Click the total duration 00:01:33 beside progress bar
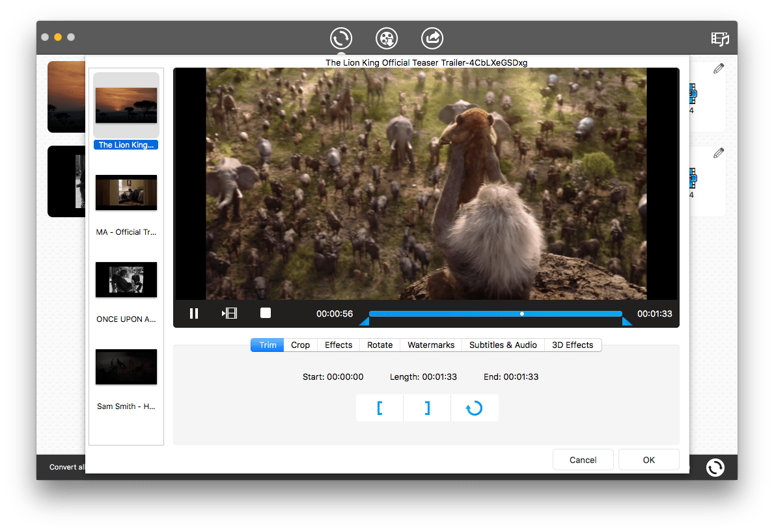 (654, 314)
